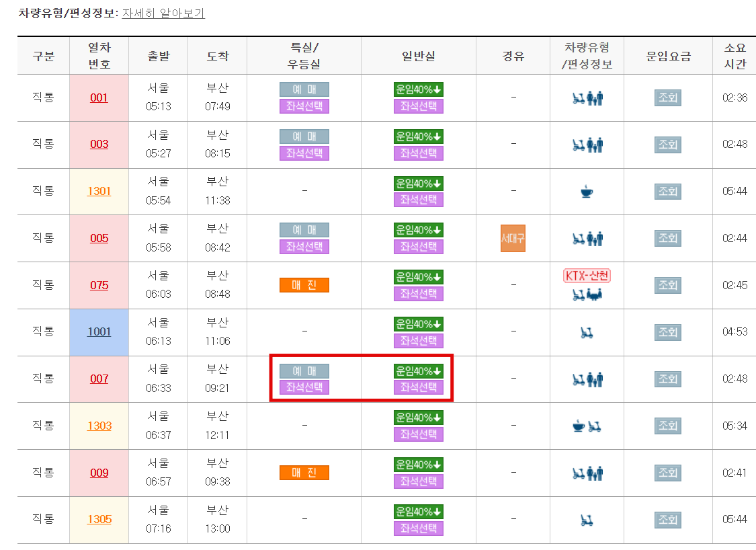Click the 매진 sold-out badge for train 075

304,285
